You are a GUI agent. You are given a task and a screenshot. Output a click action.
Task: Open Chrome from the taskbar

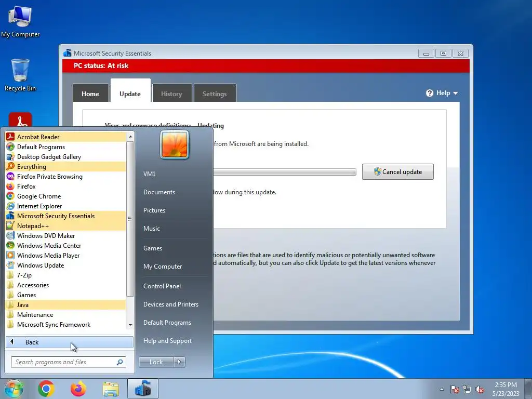coord(46,389)
